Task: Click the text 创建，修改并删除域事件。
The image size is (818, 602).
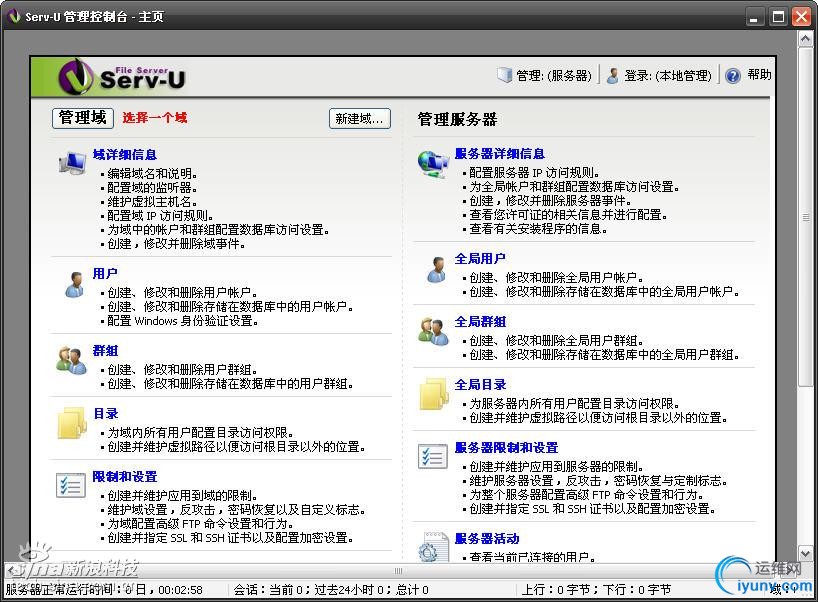Action: point(176,244)
